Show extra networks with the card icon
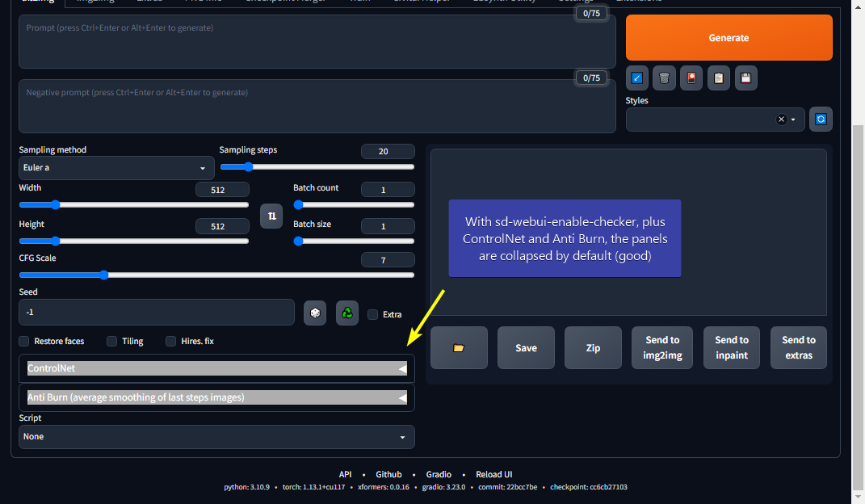 (691, 78)
